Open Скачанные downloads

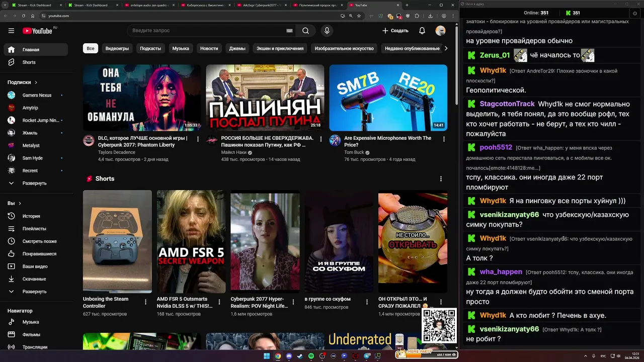(36, 279)
